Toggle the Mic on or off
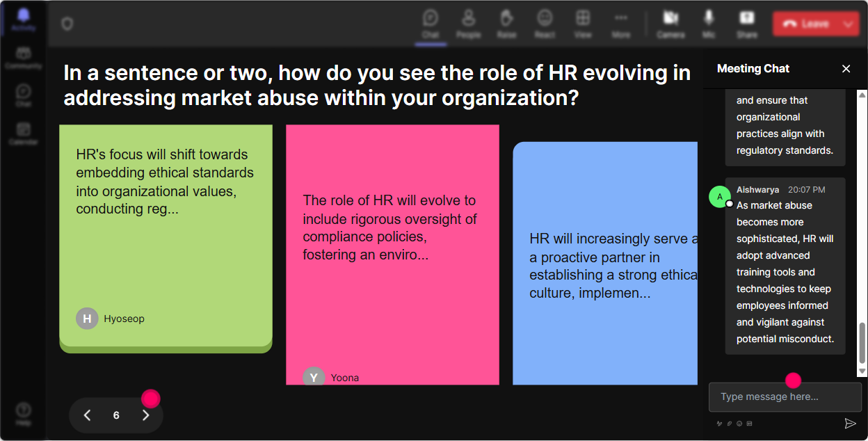The width and height of the screenshot is (868, 441). pos(709,24)
